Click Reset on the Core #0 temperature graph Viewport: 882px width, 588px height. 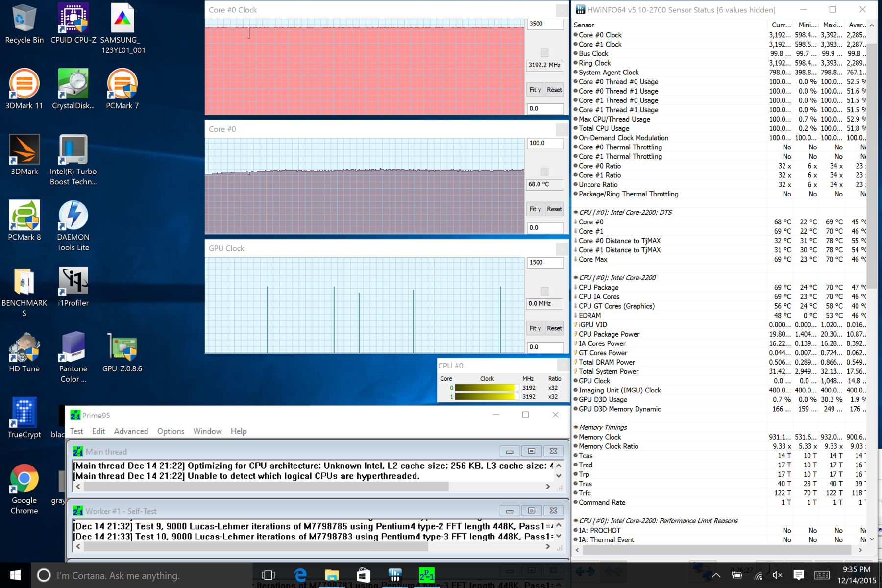tap(555, 209)
